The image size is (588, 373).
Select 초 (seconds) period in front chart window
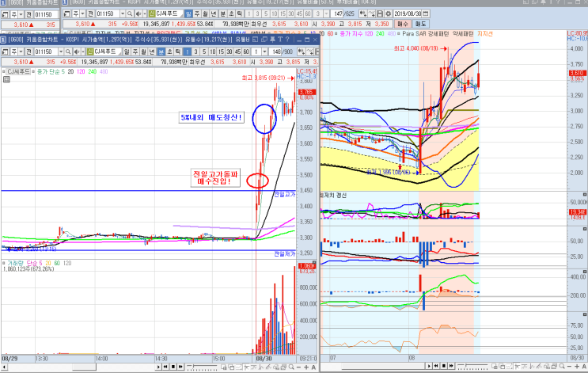click(169, 51)
